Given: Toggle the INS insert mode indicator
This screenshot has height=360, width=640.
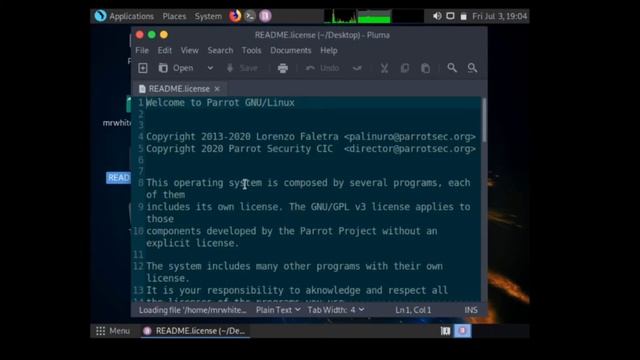Looking at the screenshot, I should (471, 310).
